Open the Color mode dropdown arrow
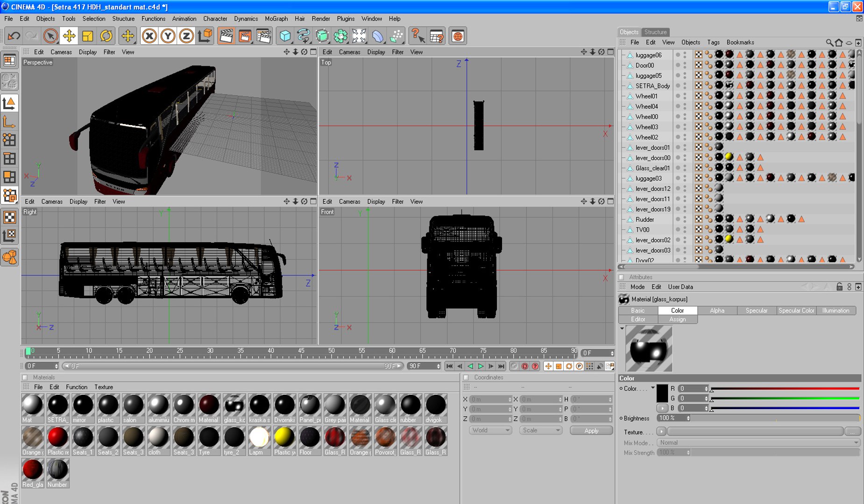864x504 pixels. (653, 388)
